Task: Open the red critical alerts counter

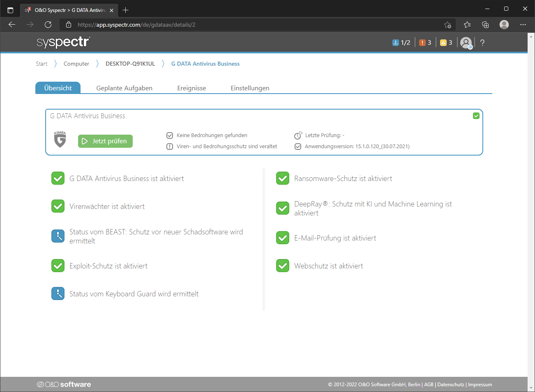Action: [425, 43]
